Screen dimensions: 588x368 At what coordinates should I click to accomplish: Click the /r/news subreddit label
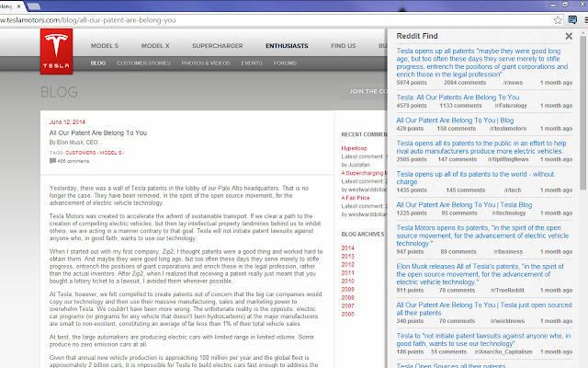pos(513,83)
